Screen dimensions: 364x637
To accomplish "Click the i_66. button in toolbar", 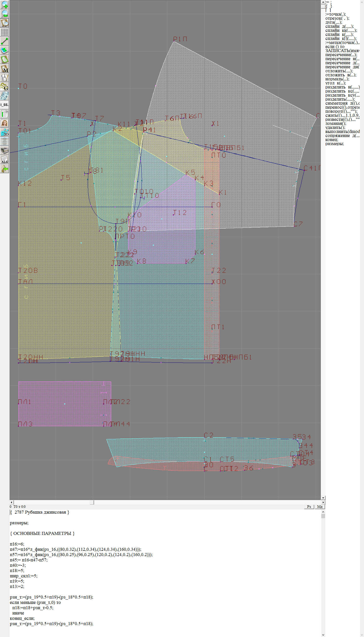I will 5,105.
